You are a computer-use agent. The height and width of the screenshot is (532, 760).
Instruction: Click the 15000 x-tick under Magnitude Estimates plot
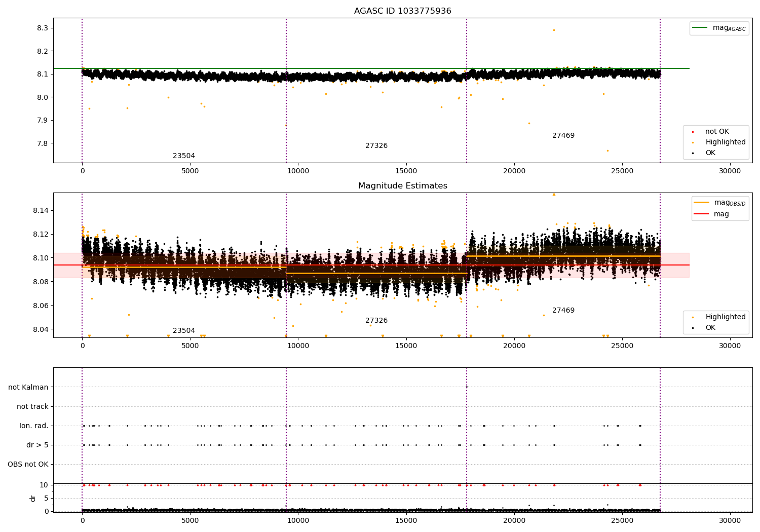(406, 346)
